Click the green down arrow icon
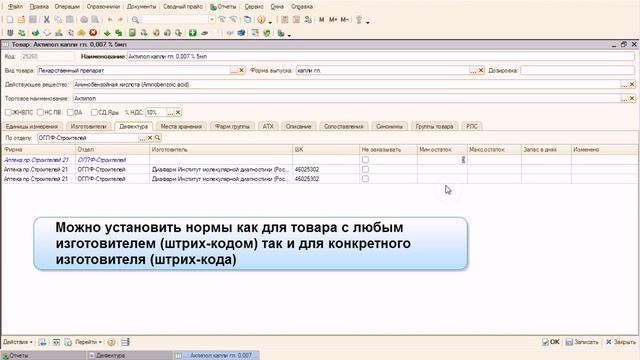Screen dimensions: 640x360 [x=107, y=33]
